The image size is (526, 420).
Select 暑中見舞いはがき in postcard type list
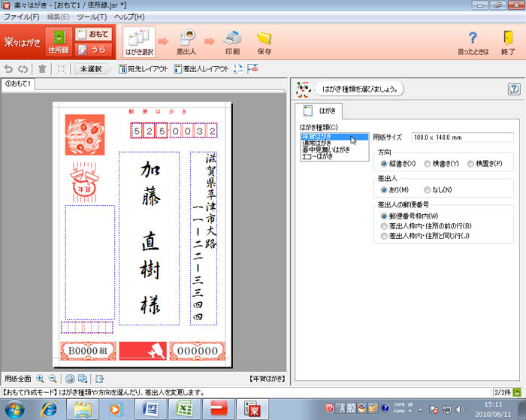(x=325, y=150)
